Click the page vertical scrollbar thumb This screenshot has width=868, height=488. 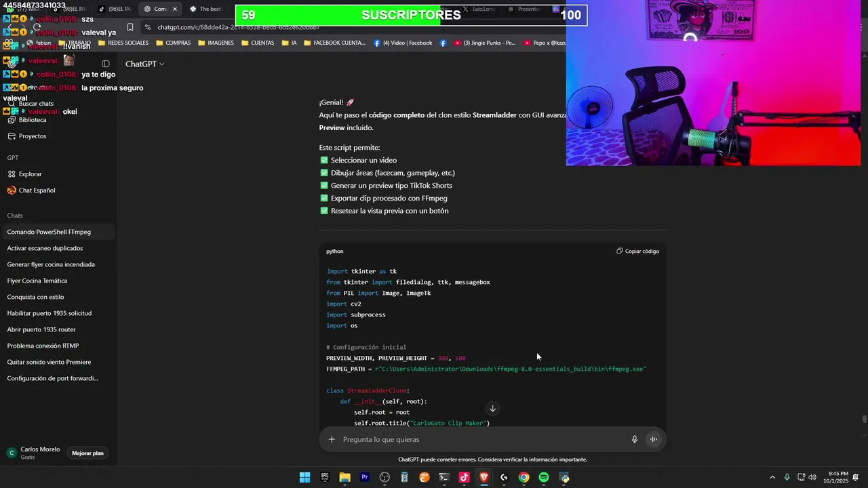(x=864, y=419)
